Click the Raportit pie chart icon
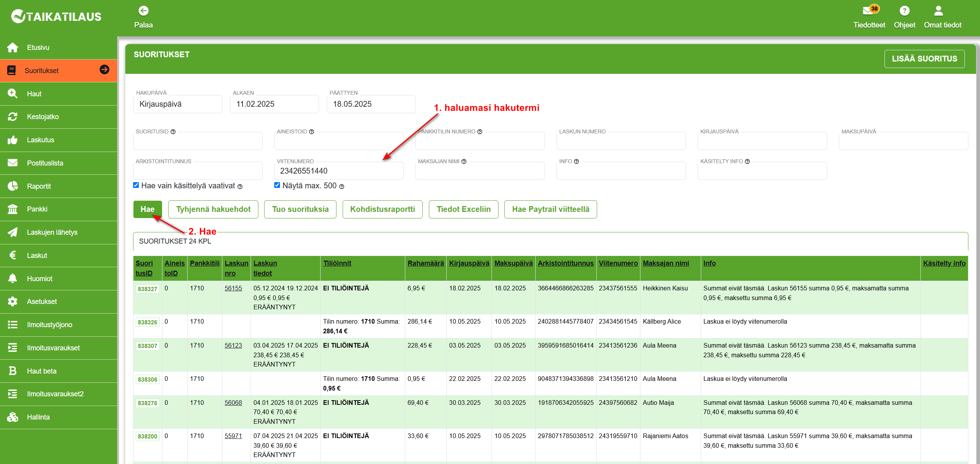Screen dimensions: 980x464 13,186
